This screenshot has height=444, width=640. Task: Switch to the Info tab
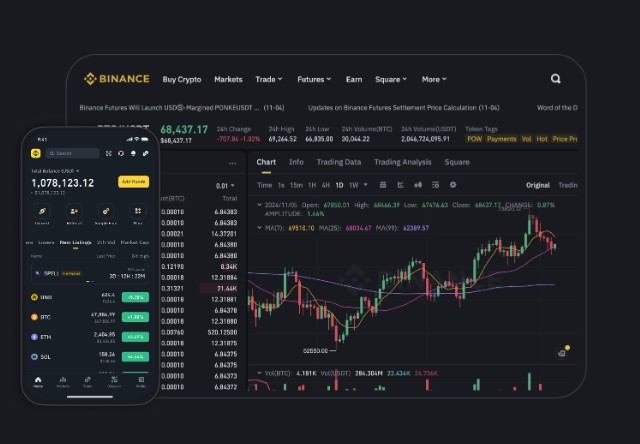point(296,162)
